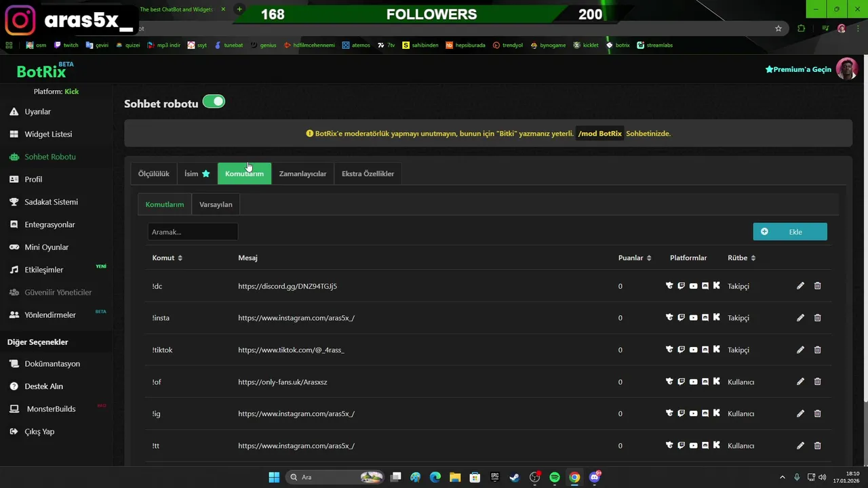Open Uyarılar from the sidebar
Screen dimensions: 868x488
(37, 112)
